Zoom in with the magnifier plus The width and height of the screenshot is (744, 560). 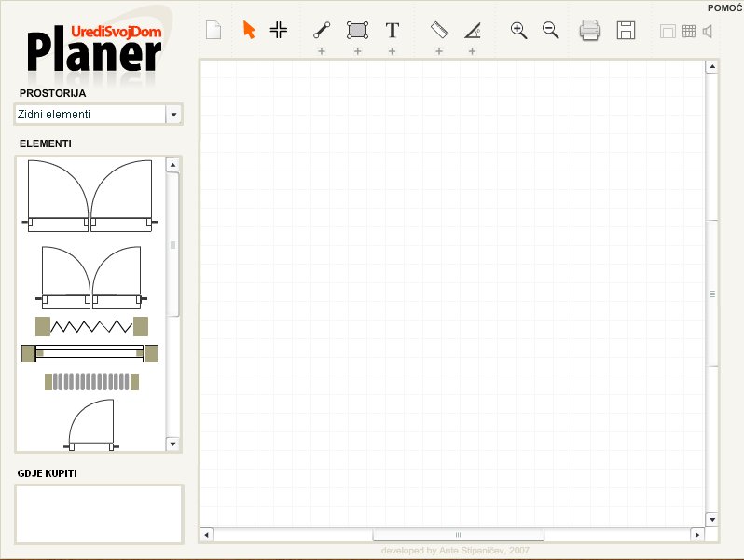click(x=519, y=30)
